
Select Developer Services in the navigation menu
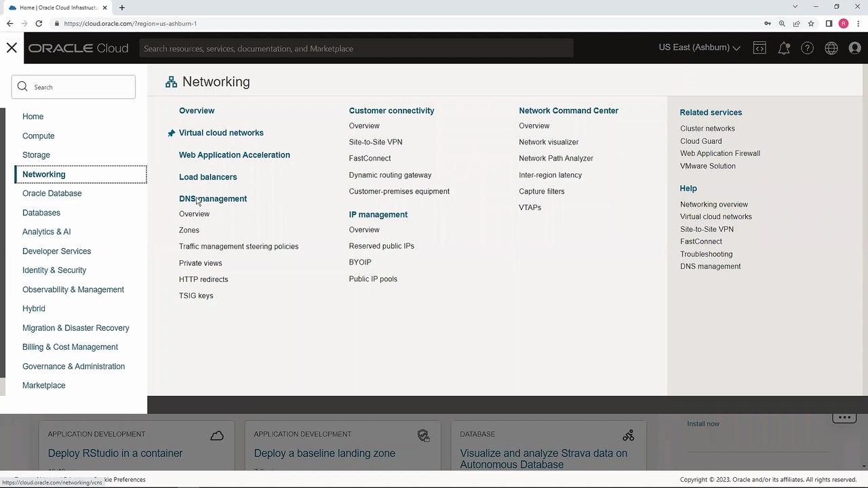pos(56,251)
